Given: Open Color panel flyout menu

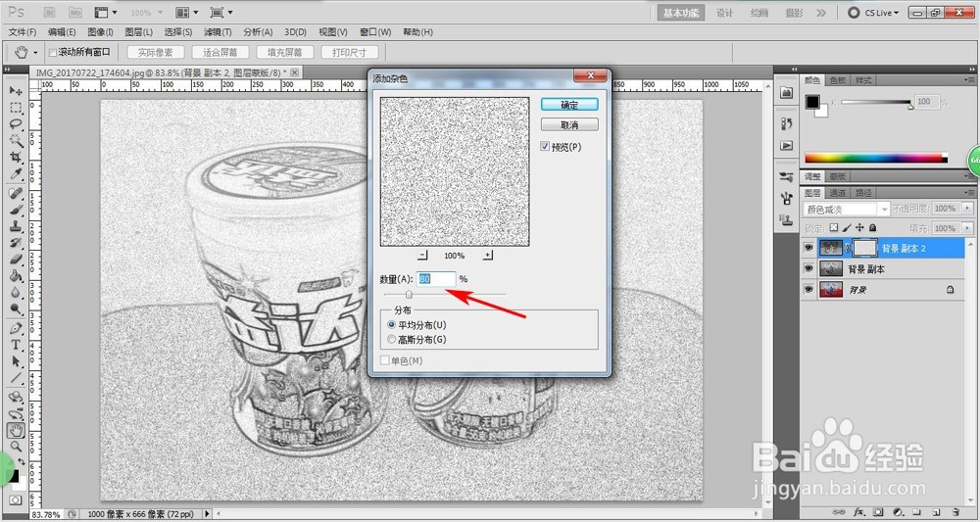Looking at the screenshot, I should click(970, 80).
